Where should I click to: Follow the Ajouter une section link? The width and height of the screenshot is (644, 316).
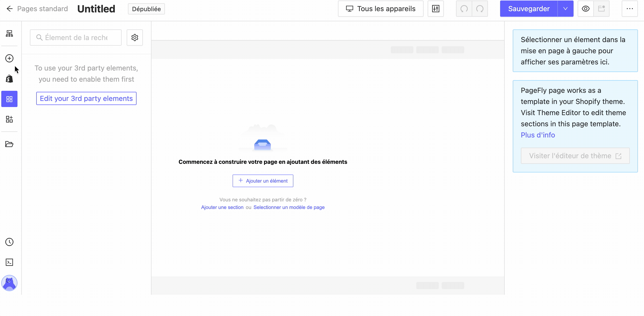point(222,207)
